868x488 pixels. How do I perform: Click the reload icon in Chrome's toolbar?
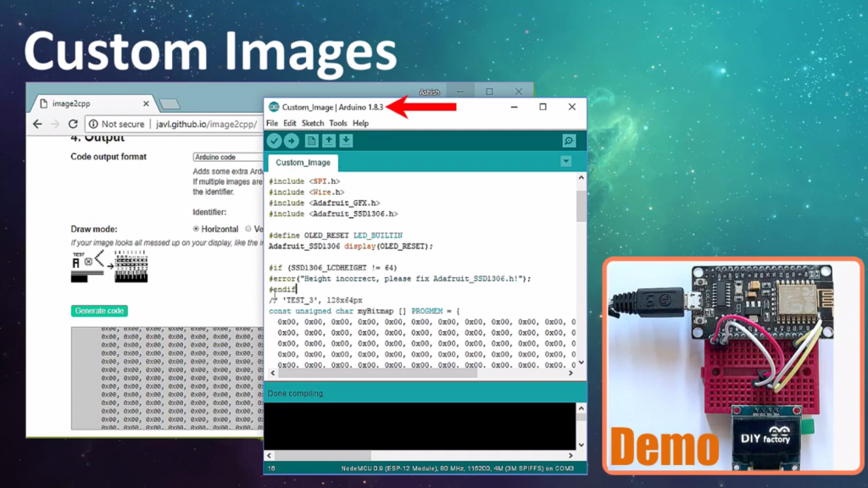pos(74,124)
